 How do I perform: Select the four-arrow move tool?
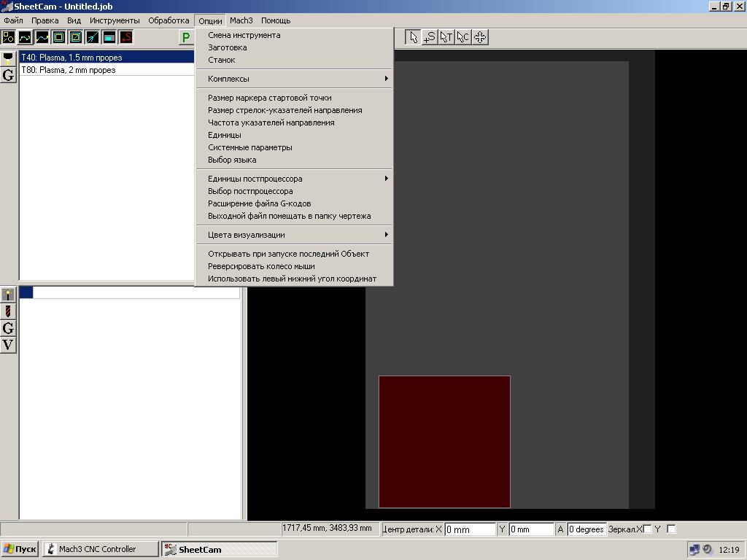coord(480,37)
